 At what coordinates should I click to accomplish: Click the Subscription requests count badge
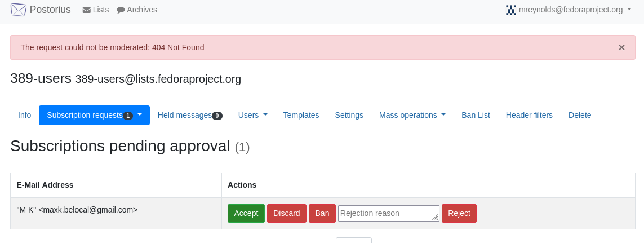click(x=128, y=116)
